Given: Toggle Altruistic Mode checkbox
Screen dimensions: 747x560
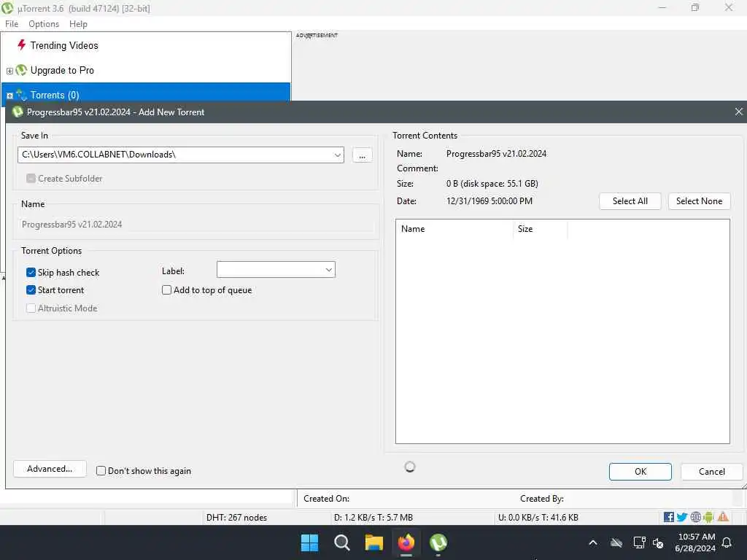Looking at the screenshot, I should tap(31, 308).
